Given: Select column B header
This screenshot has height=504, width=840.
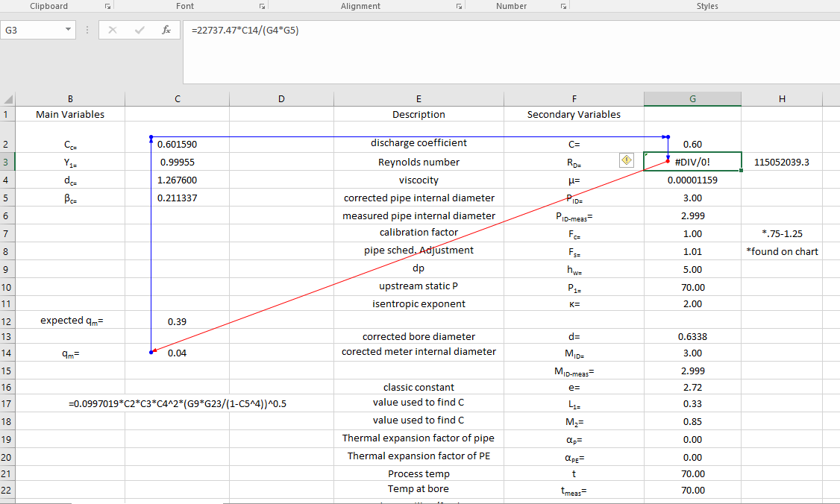Looking at the screenshot, I should pyautogui.click(x=70, y=99).
